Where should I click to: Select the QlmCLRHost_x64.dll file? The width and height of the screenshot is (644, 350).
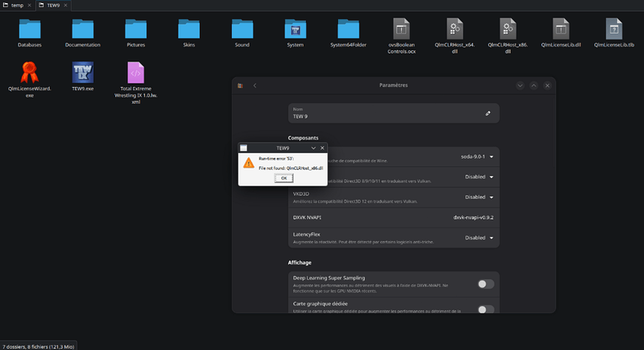coord(454,29)
